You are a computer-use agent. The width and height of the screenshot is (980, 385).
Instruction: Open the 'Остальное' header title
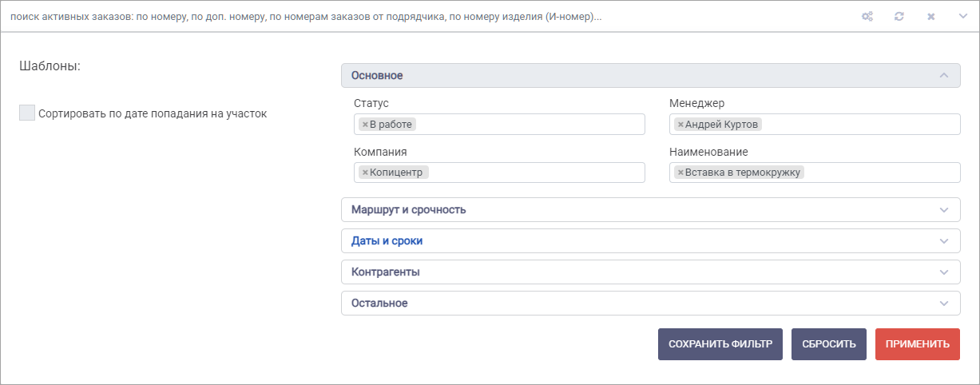[379, 303]
